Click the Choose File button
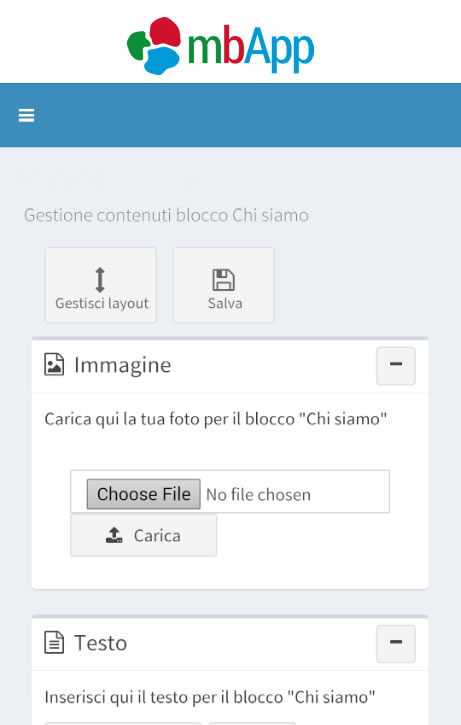Image resolution: width=461 pixels, height=725 pixels. [144, 494]
